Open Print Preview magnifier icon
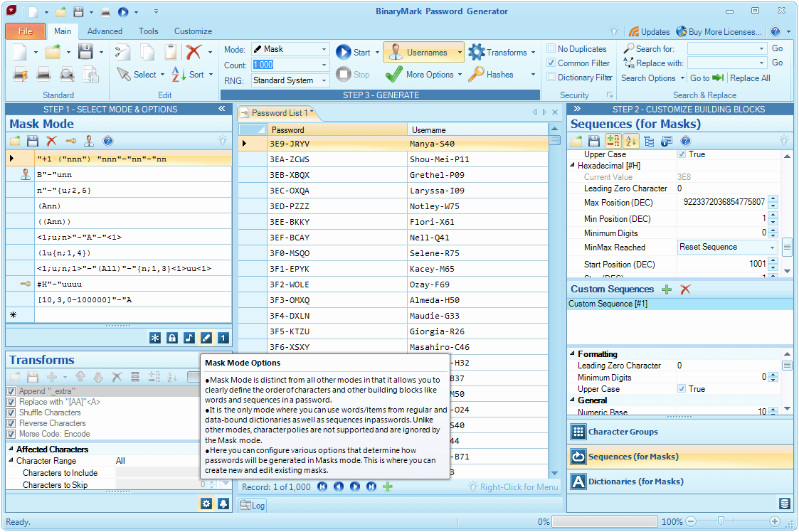 click(67, 75)
